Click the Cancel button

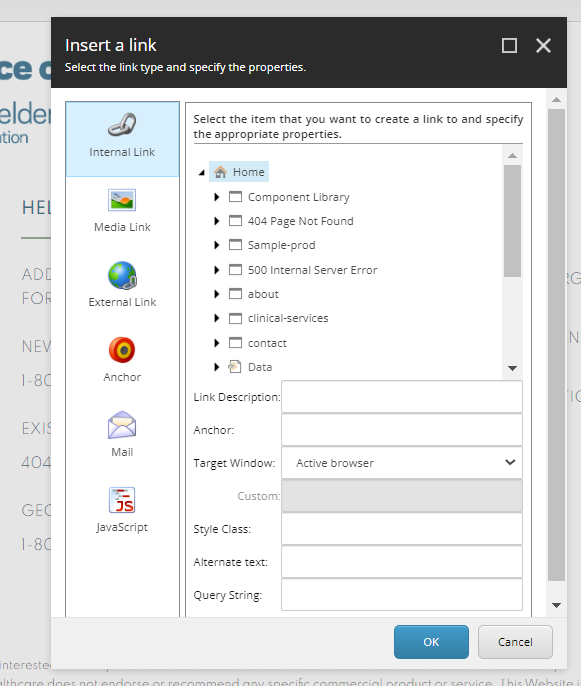coord(515,642)
